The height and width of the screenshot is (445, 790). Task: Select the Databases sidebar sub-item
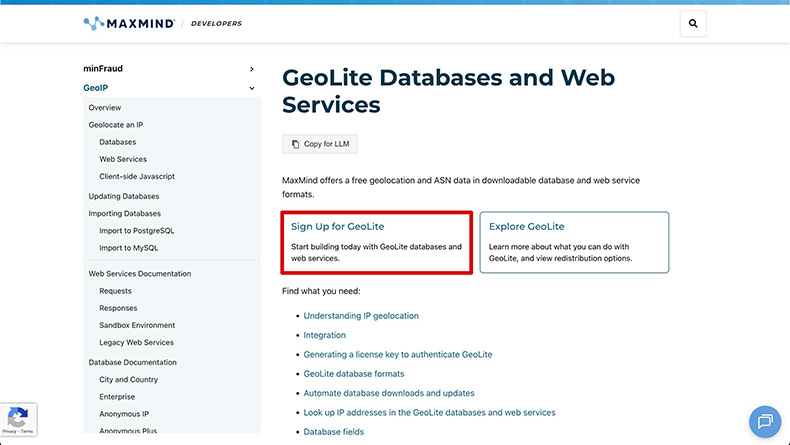point(117,142)
